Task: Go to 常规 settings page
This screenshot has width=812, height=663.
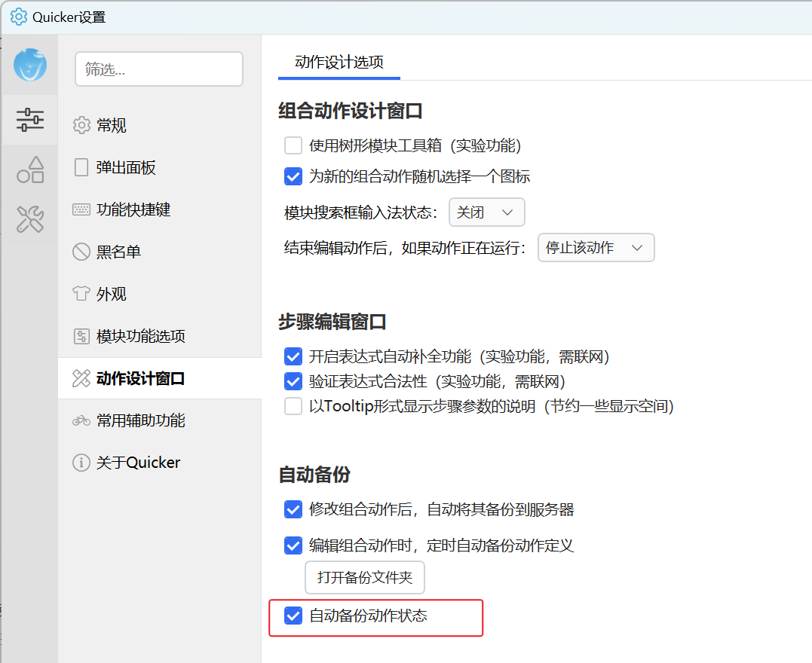Action: (160, 125)
